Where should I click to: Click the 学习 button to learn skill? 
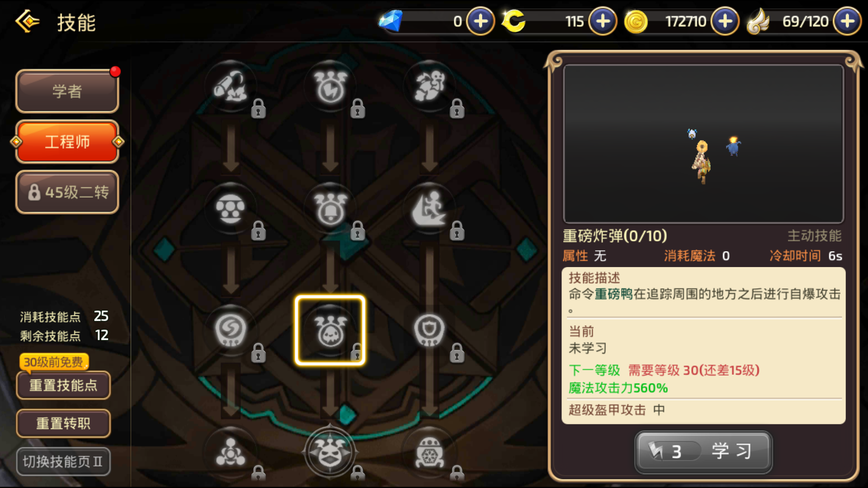click(x=703, y=451)
